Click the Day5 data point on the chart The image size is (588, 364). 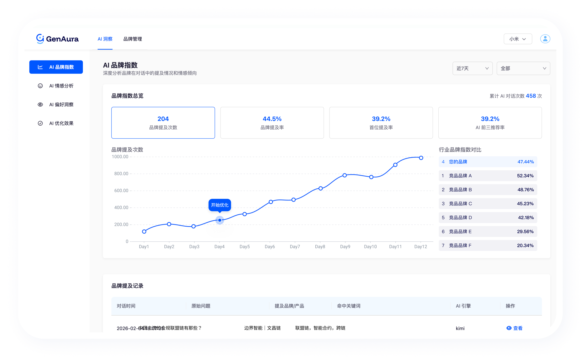click(x=245, y=214)
